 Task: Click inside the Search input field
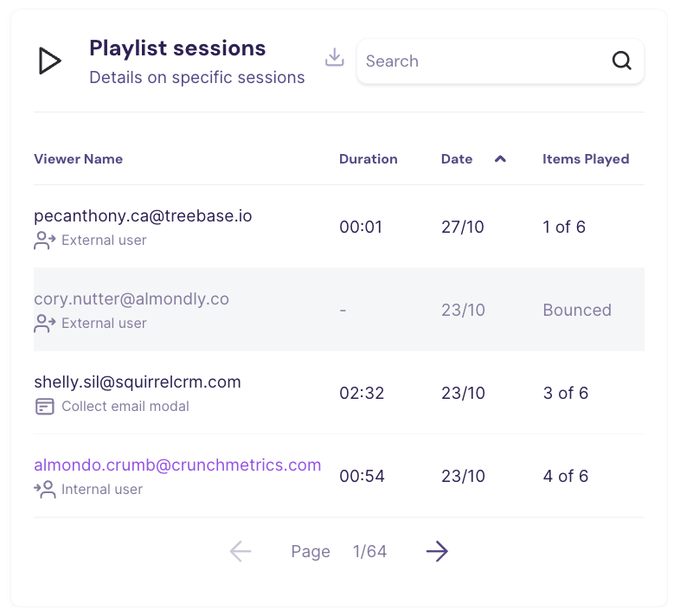(x=480, y=61)
